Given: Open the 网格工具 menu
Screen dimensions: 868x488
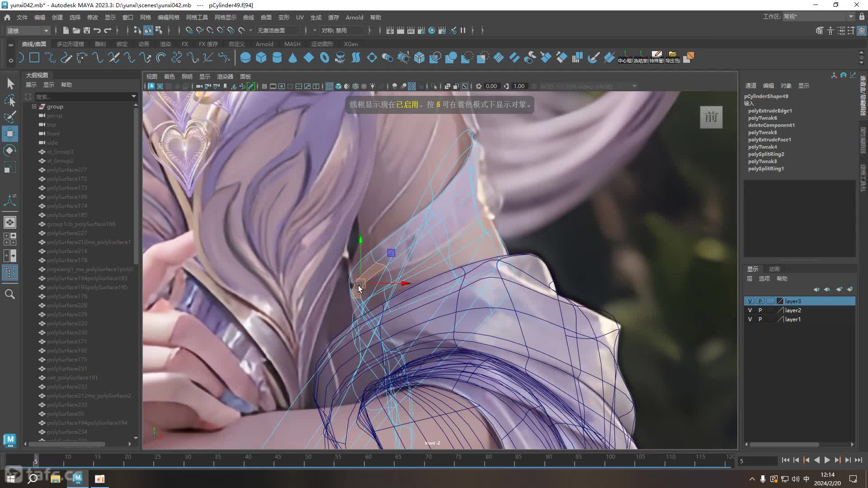Looking at the screenshot, I should pyautogui.click(x=197, y=17).
